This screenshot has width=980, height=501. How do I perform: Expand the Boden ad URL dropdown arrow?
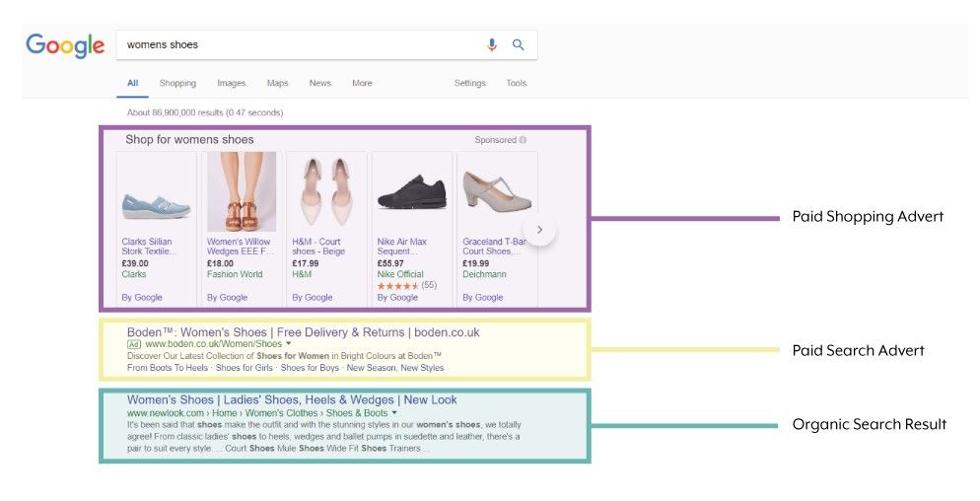[x=289, y=344]
